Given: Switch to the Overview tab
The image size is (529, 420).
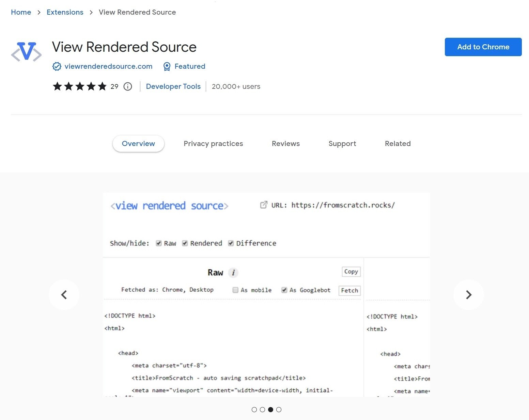Looking at the screenshot, I should coord(138,144).
